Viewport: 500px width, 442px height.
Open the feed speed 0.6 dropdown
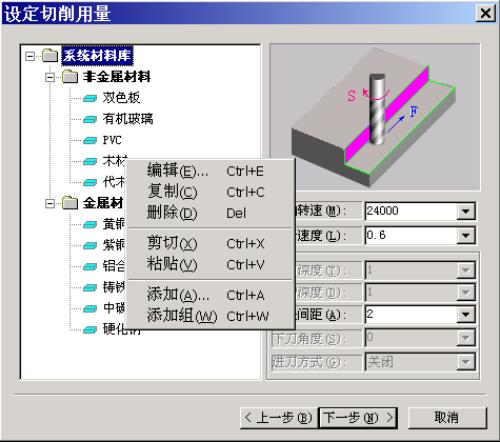tap(466, 236)
